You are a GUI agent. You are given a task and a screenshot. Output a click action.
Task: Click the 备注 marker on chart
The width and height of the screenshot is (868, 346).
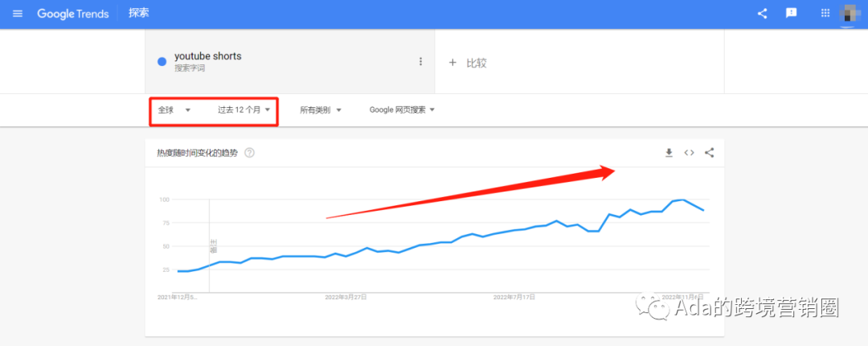coord(214,246)
